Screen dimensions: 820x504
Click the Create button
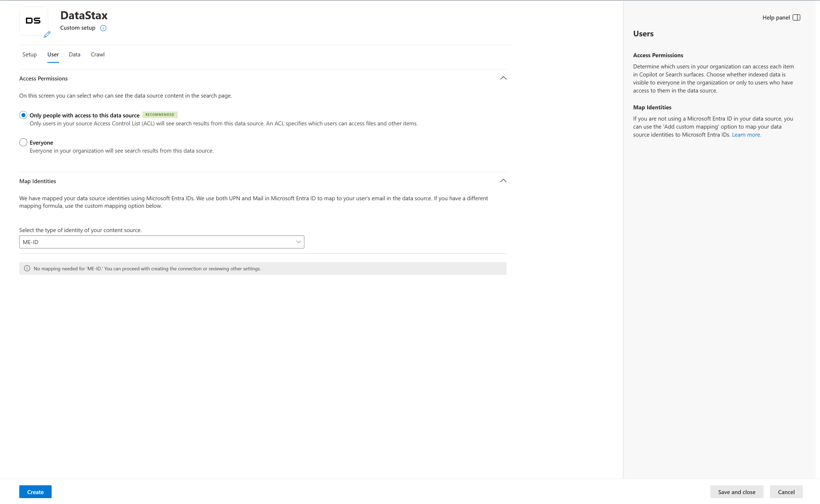(x=35, y=492)
